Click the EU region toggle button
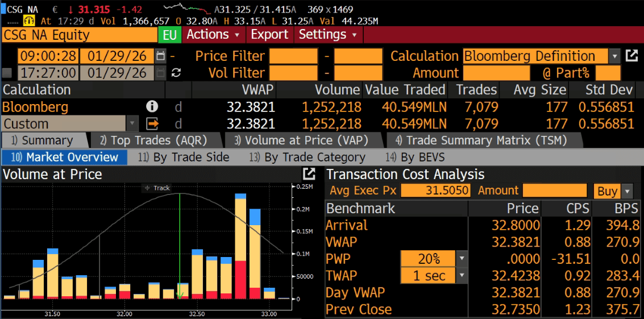 tap(169, 35)
